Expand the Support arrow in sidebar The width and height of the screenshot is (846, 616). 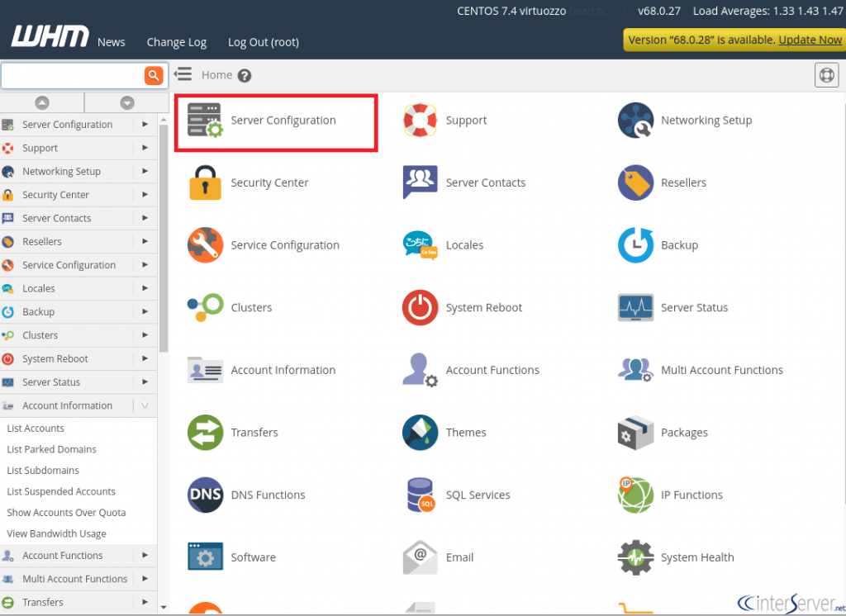145,148
